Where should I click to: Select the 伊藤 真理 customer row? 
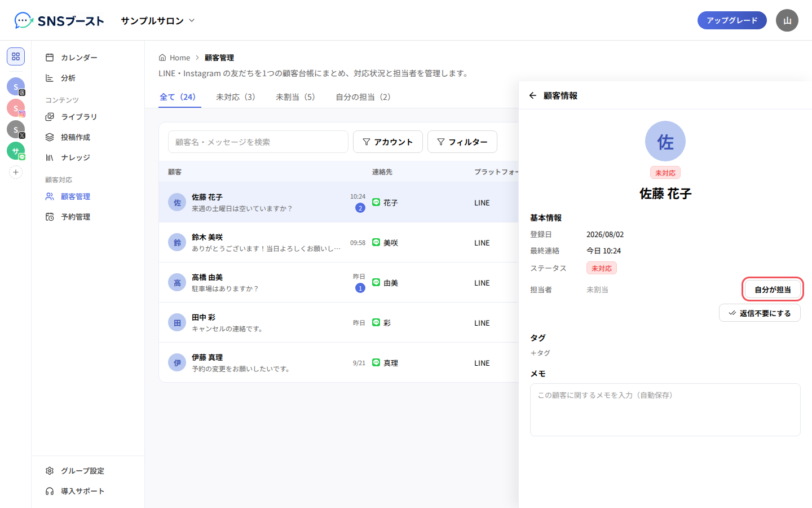pyautogui.click(x=339, y=363)
